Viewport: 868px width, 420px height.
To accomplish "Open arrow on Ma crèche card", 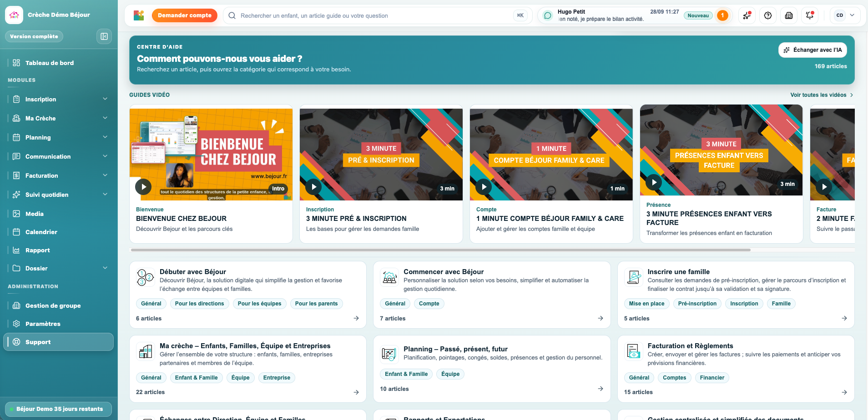I will point(356,392).
